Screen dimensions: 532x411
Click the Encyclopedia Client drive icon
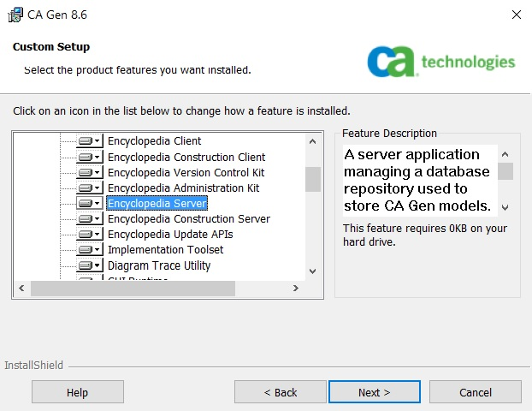click(89, 141)
